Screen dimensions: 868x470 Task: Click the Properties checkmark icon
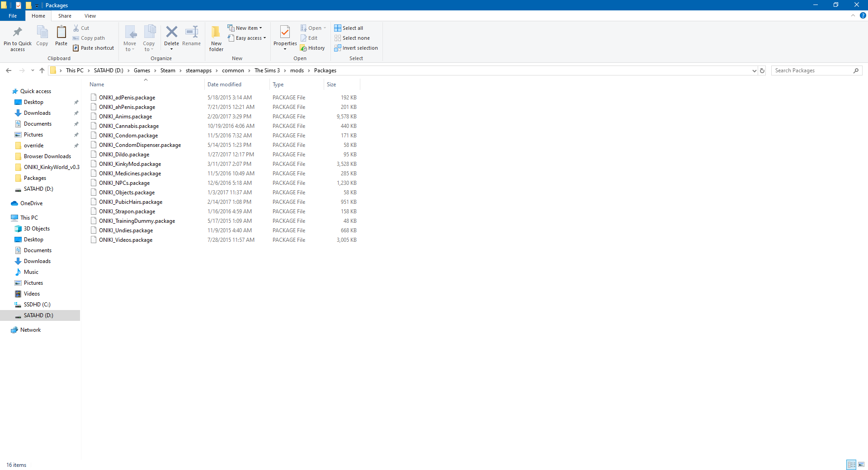pos(285,32)
